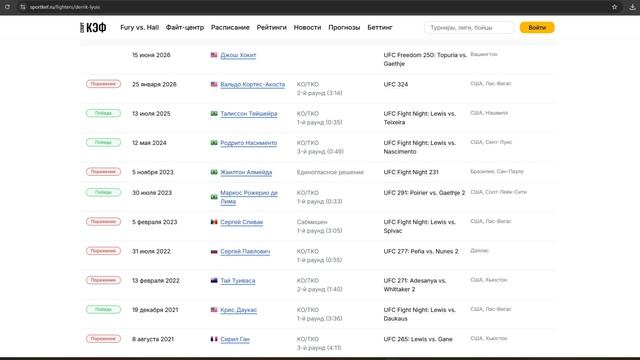Click Brazil flag next to Талиссон Тейшейра
Screen dimensions: 640x360
pyautogui.click(x=214, y=113)
